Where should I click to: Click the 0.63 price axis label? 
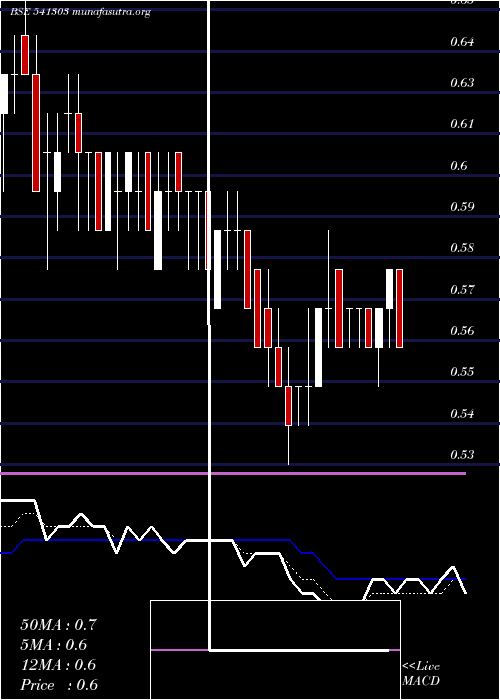pos(462,83)
